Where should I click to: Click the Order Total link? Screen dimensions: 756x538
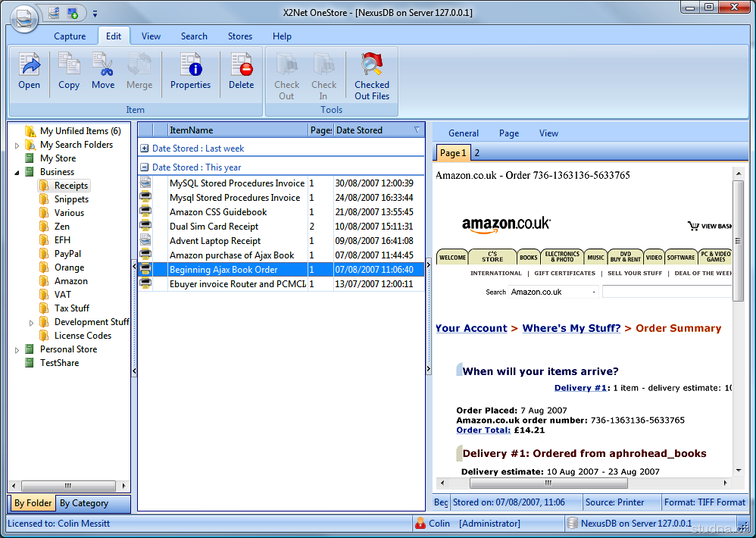click(x=483, y=430)
